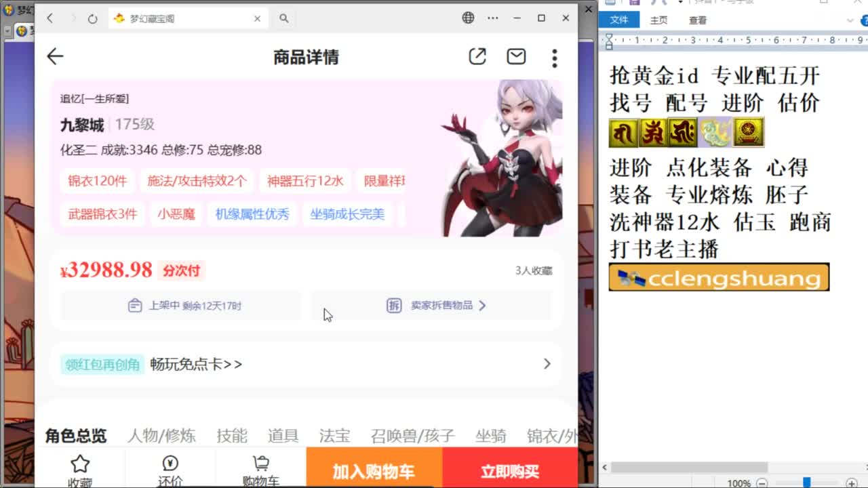The image size is (868, 488).
Task: Open the 领红包再创角 promo link
Action: [x=102, y=364]
